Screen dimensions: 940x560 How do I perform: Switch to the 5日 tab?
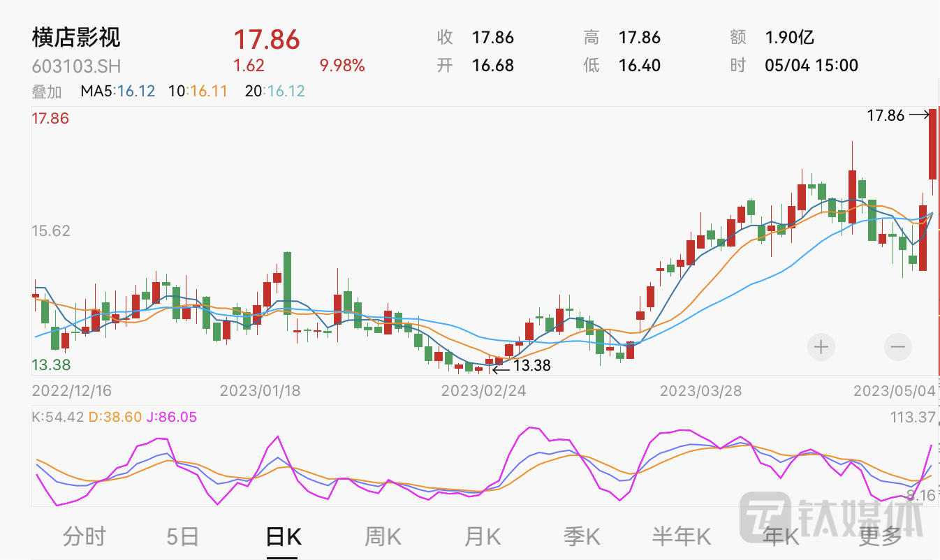(x=184, y=536)
